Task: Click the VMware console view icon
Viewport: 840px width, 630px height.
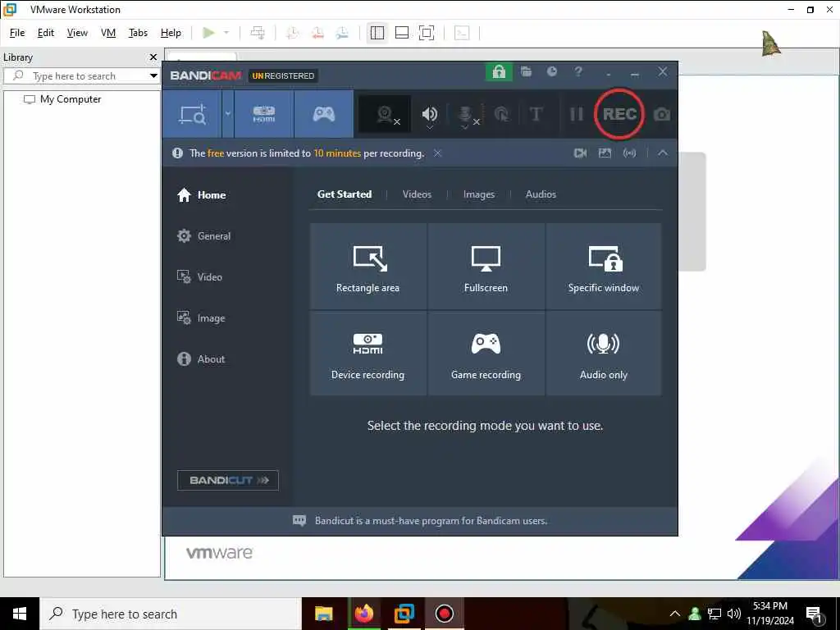Action: point(462,33)
